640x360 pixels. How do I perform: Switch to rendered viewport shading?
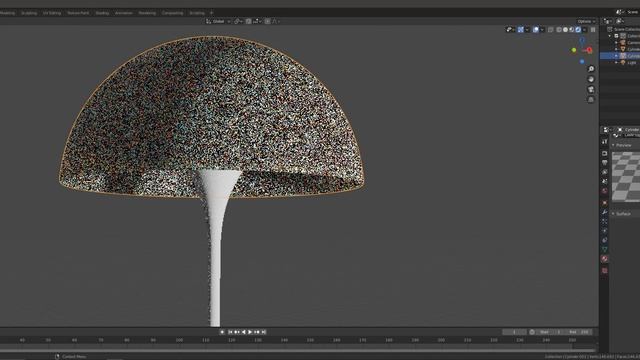tap(578, 29)
